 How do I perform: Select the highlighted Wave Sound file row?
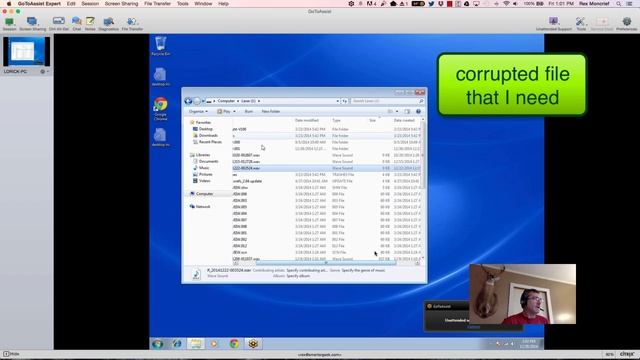point(327,168)
